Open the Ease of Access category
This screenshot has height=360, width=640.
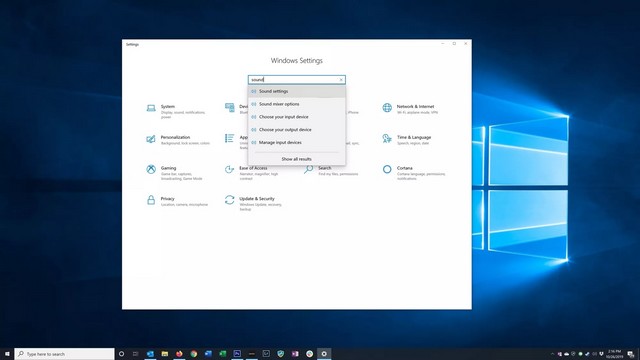pyautogui.click(x=252, y=172)
